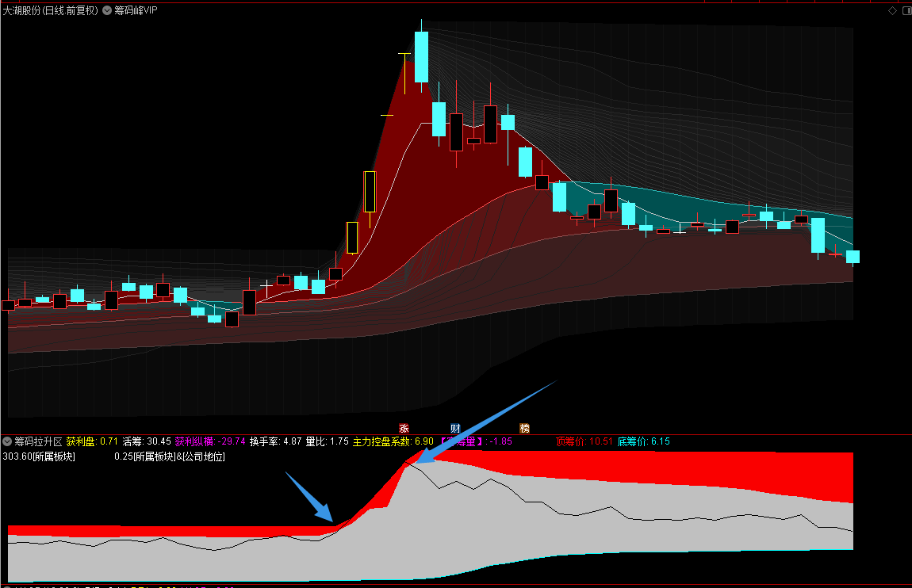This screenshot has height=588, width=912.
Task: Click the 财 event marker icon
Action: pos(455,429)
